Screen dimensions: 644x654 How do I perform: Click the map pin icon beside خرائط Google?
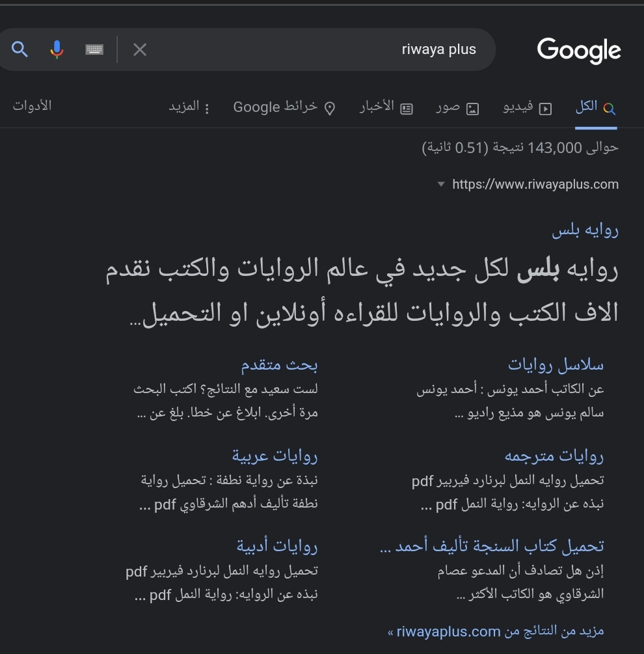[x=330, y=107]
